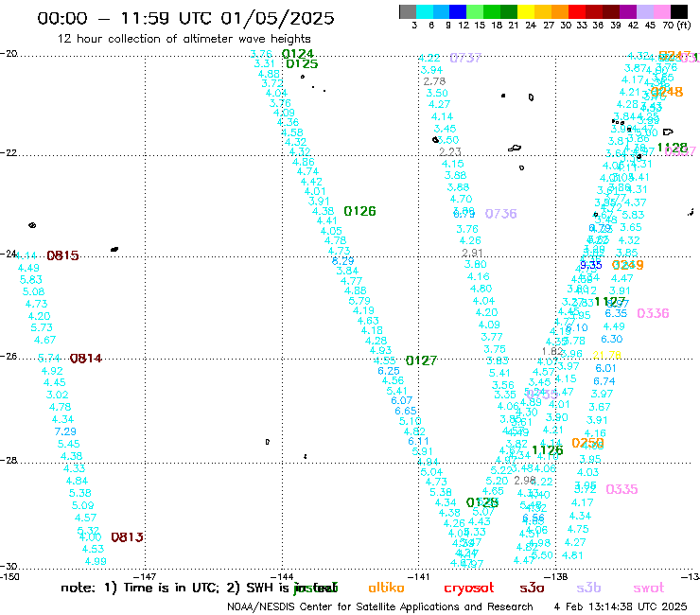Screen dimensions: 700x615
Task: Click the lavender time label 0736
Action: [x=501, y=214]
